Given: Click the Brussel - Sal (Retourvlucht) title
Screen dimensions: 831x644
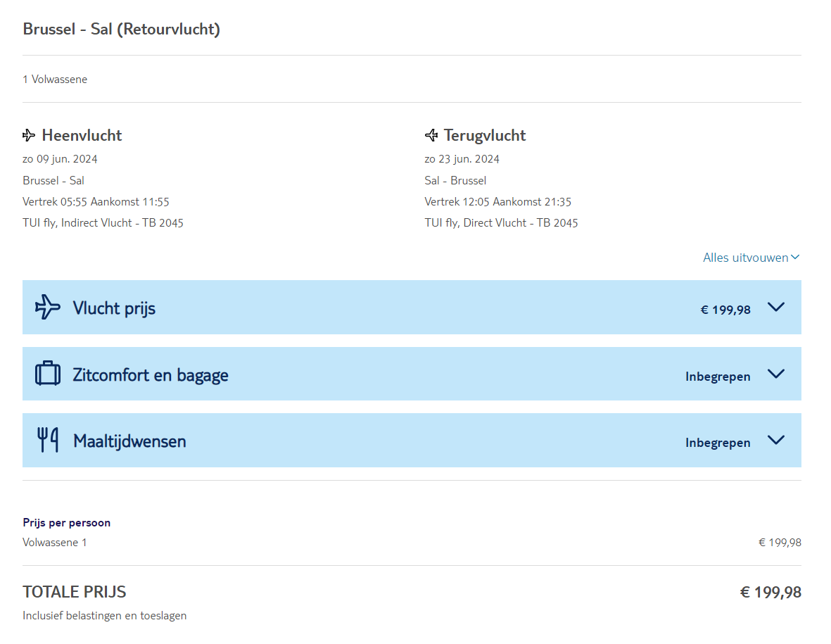Looking at the screenshot, I should point(122,30).
